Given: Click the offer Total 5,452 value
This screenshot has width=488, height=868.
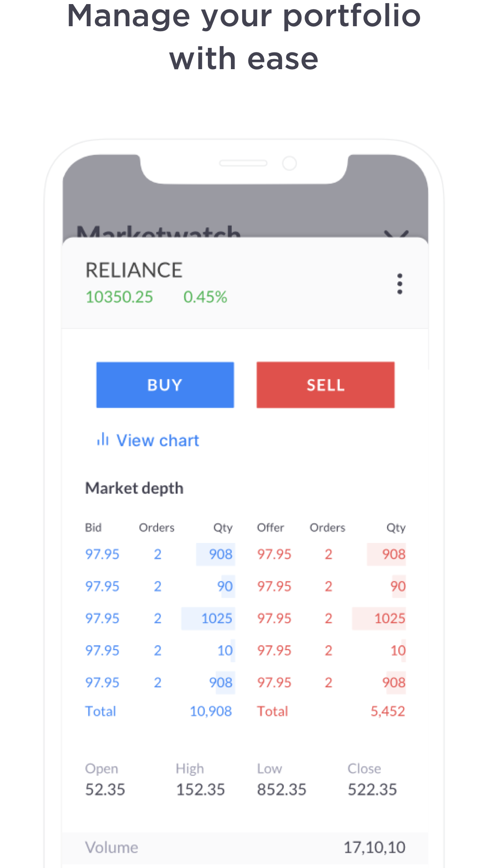Looking at the screenshot, I should click(388, 712).
